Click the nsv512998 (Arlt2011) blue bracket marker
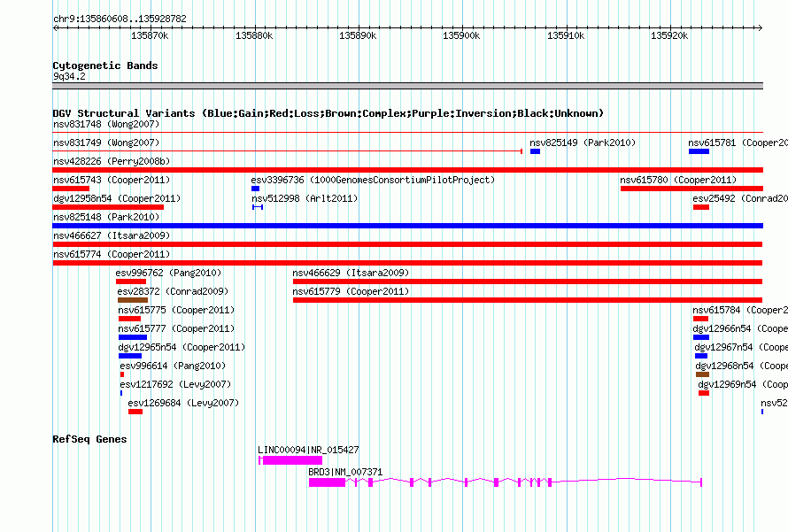 (258, 207)
